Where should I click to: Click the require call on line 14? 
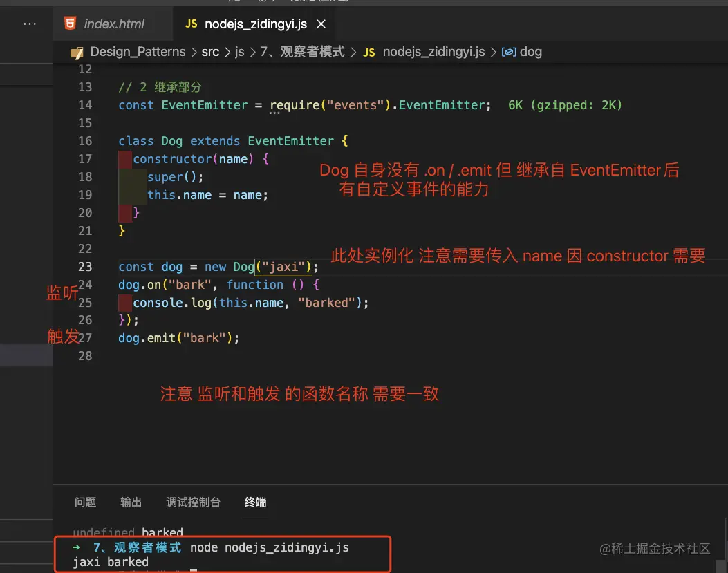point(295,105)
